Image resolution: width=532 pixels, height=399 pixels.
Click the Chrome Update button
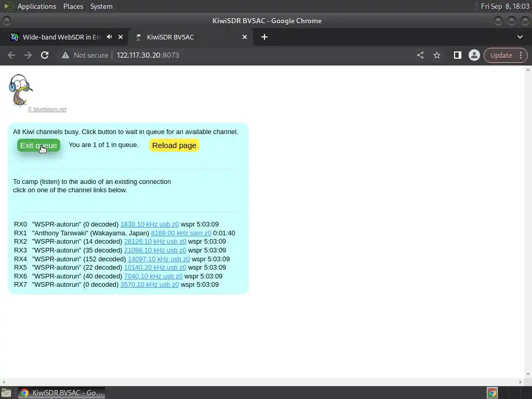coord(501,55)
